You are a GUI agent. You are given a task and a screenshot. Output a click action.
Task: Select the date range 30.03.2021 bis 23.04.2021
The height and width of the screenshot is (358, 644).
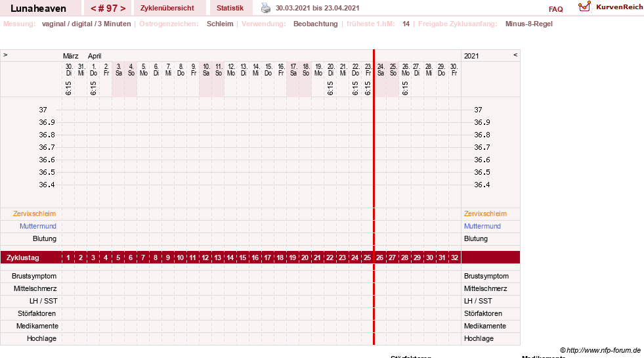pyautogui.click(x=318, y=8)
